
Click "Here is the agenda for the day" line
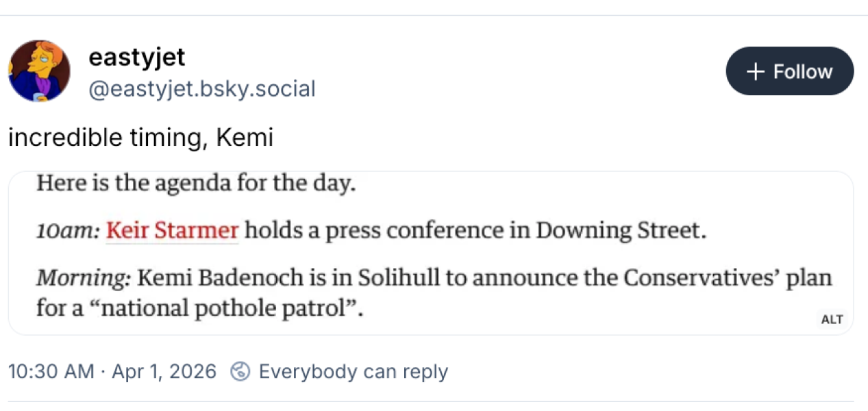[x=196, y=184]
